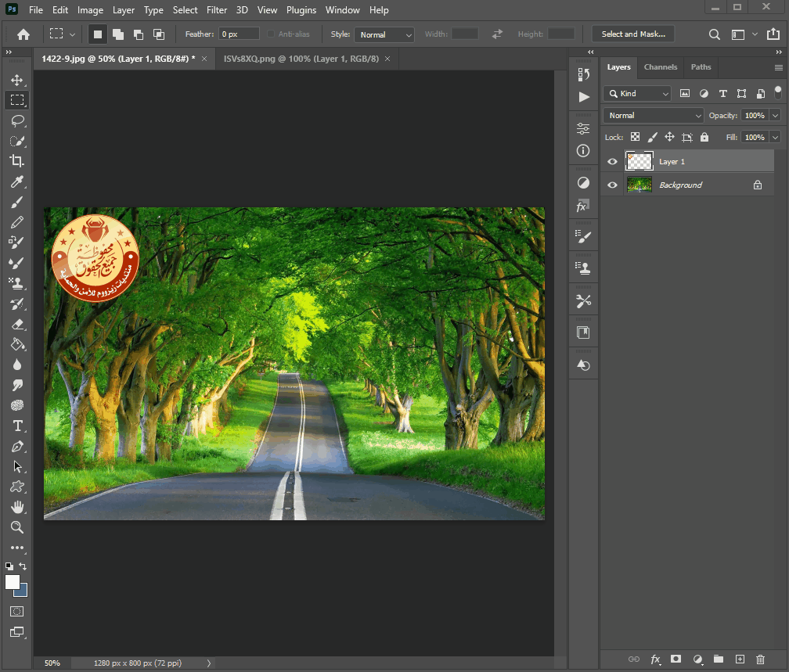Hide the Background layer
Viewport: 789px width, 672px height.
coord(612,185)
